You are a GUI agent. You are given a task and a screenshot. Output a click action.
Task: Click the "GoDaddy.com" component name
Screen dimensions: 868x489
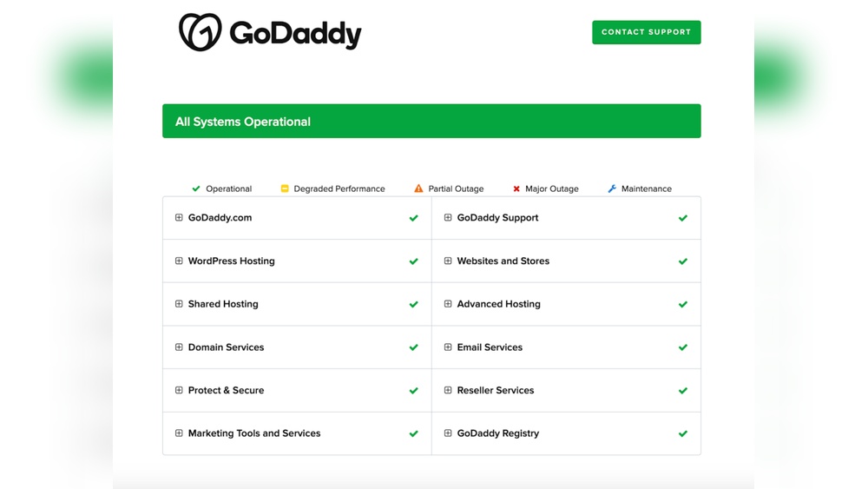pos(220,218)
